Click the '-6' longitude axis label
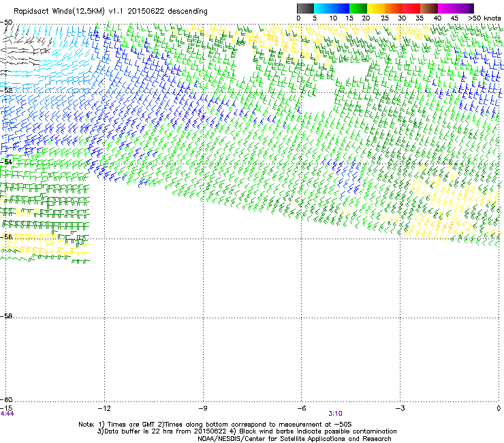The width and height of the screenshot is (504, 443). pos(301,408)
